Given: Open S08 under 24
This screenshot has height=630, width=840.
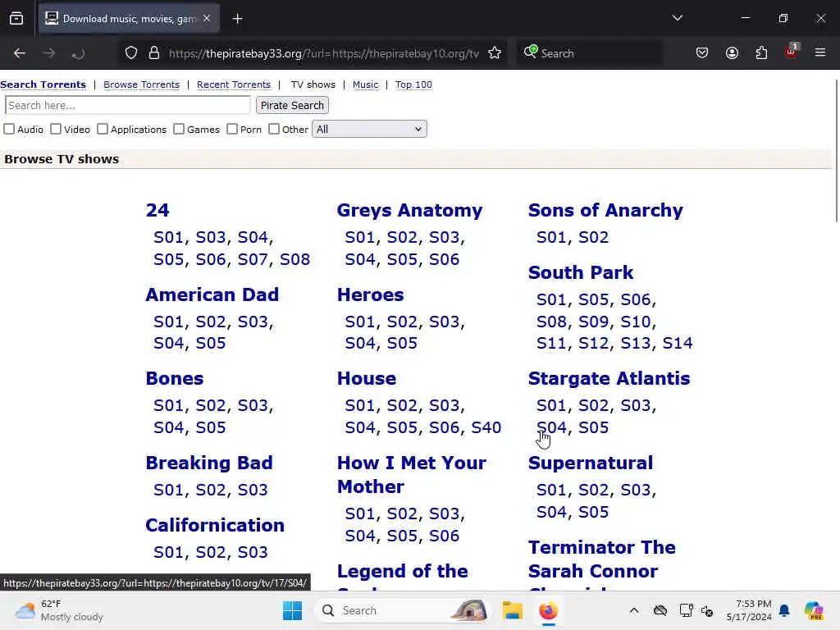Looking at the screenshot, I should pyautogui.click(x=294, y=259).
